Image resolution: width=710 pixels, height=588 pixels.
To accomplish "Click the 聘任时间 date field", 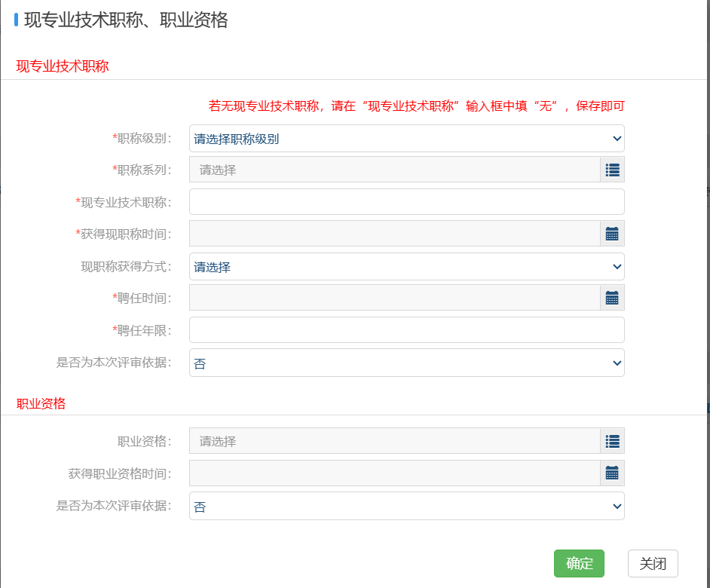I will (392, 298).
